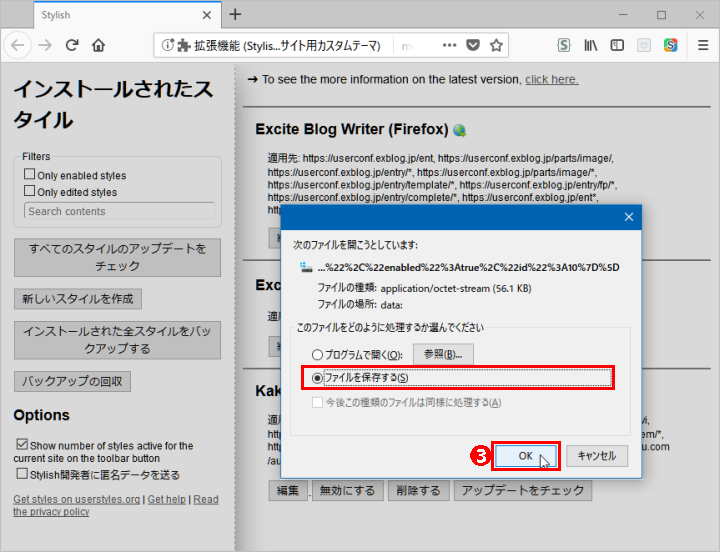
Task: Select the save file radio option
Action: pos(317,378)
